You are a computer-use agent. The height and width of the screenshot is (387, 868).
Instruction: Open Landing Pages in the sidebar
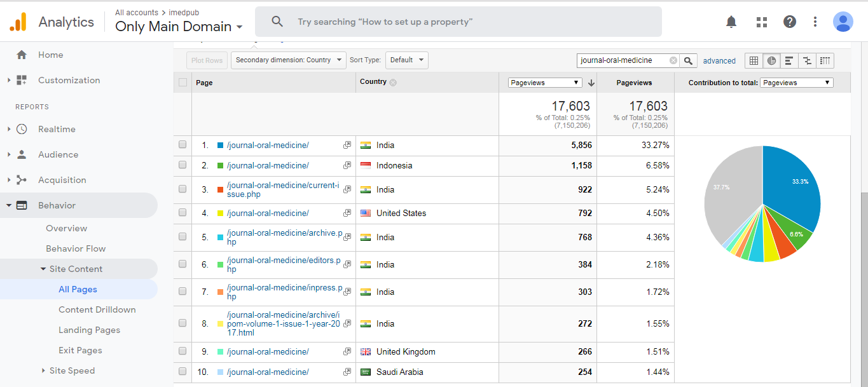[x=89, y=330]
